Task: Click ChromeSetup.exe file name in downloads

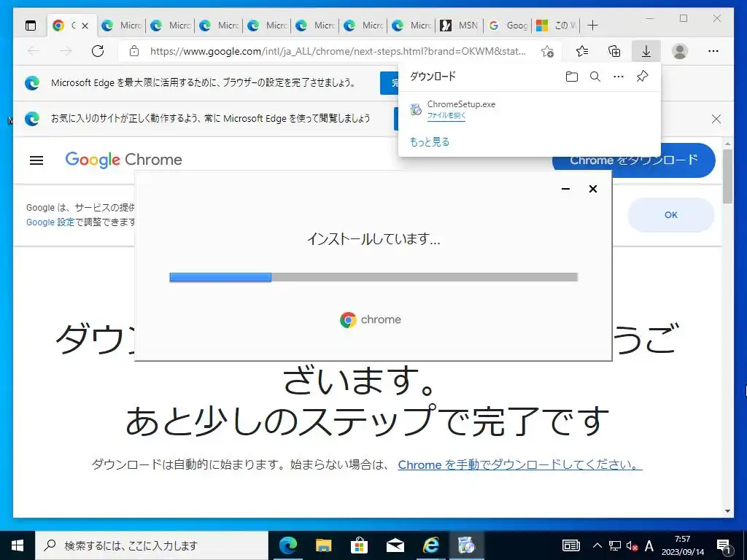Action: click(461, 104)
